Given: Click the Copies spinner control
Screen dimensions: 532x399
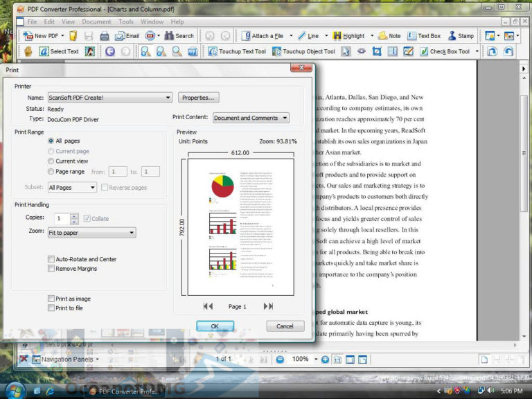Looking at the screenshot, I should coord(74,218).
